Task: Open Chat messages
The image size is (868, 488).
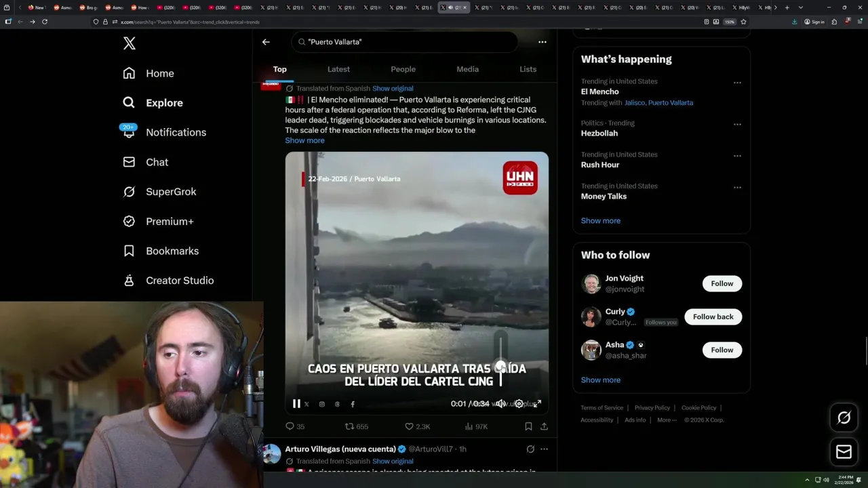Action: [x=145, y=162]
